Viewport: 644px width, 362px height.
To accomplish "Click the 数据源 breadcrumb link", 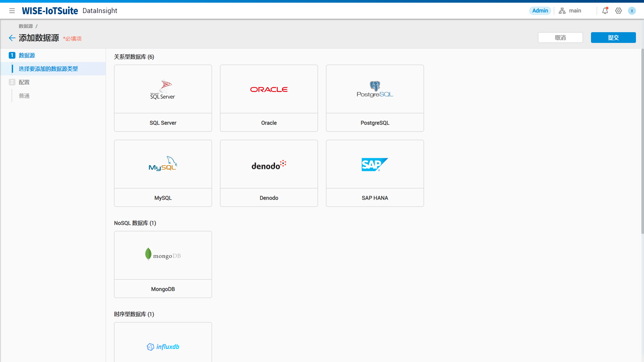I will (x=26, y=26).
